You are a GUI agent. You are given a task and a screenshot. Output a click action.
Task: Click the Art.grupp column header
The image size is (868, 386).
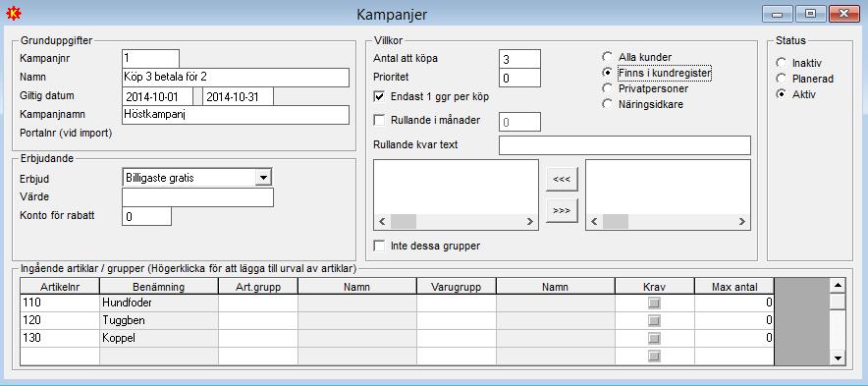(258, 287)
